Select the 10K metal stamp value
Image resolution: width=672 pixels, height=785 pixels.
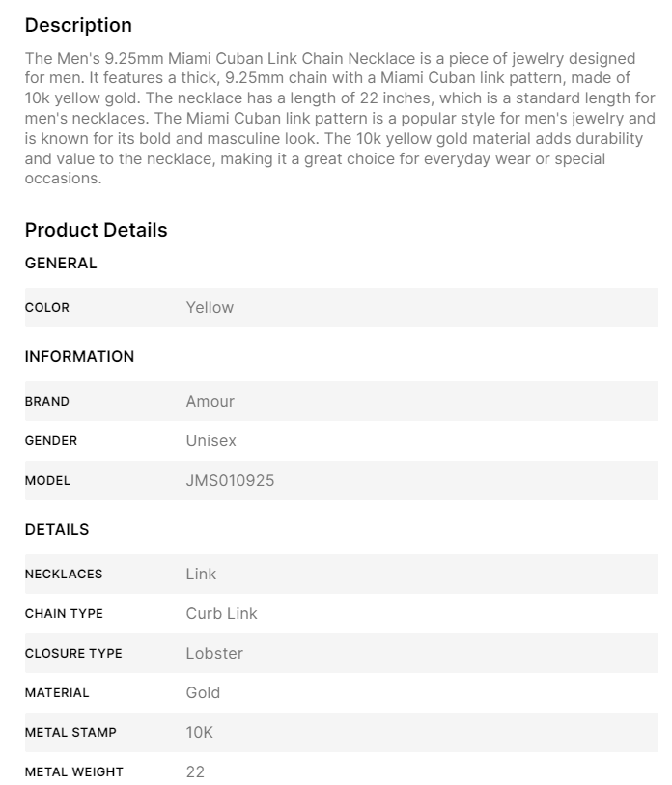pyautogui.click(x=199, y=732)
